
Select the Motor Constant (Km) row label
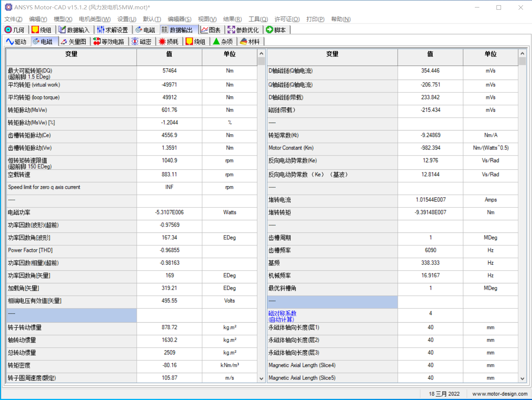pyautogui.click(x=291, y=148)
